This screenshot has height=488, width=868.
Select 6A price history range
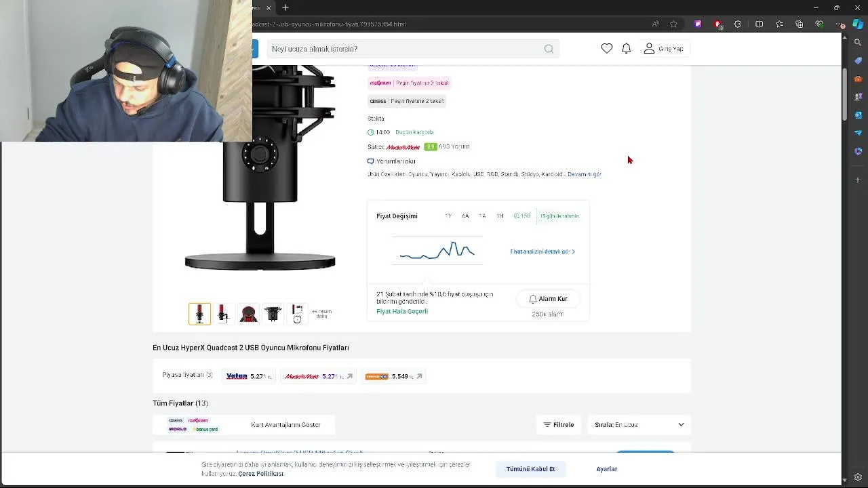465,216
